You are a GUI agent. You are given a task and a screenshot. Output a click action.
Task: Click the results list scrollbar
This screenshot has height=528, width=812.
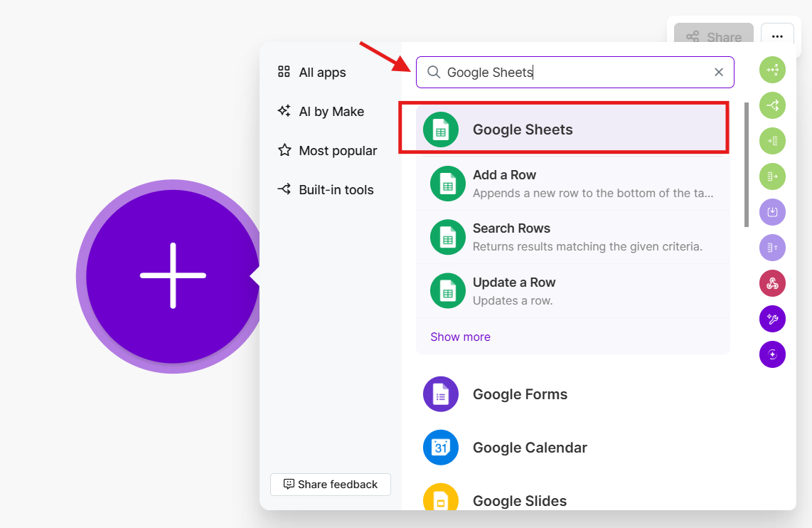coord(747,165)
